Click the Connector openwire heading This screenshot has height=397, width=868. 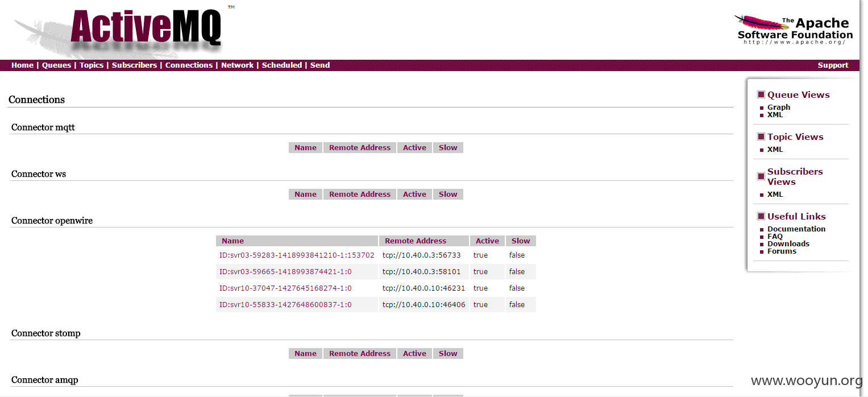tap(52, 221)
